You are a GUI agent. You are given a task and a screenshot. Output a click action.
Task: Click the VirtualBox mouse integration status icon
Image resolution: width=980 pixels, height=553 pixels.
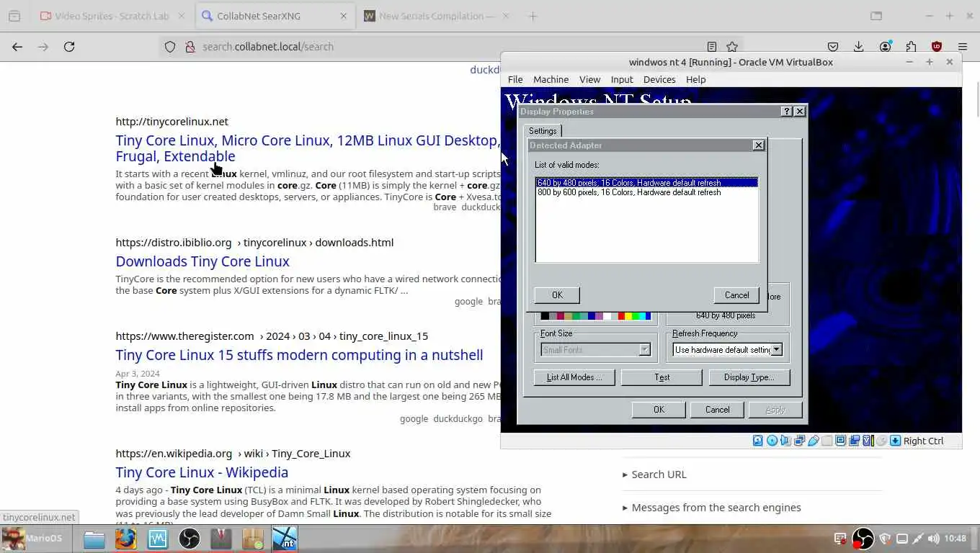coord(881,441)
